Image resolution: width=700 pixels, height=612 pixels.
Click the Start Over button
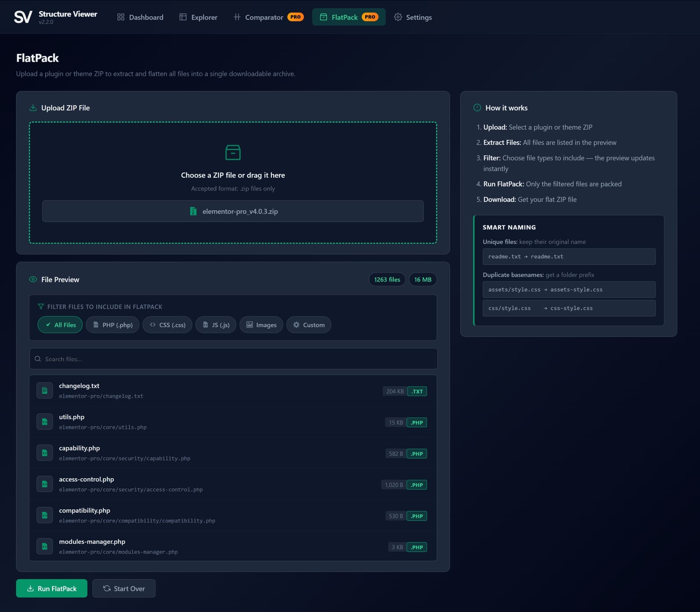pyautogui.click(x=124, y=588)
